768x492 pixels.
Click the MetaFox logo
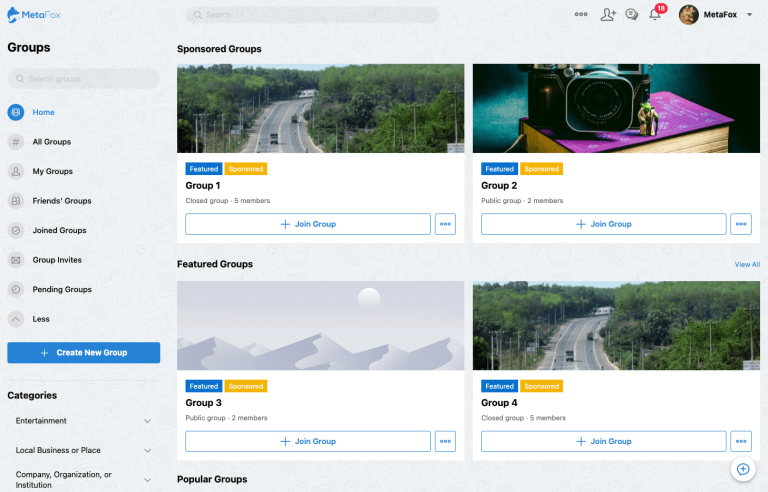tap(34, 15)
